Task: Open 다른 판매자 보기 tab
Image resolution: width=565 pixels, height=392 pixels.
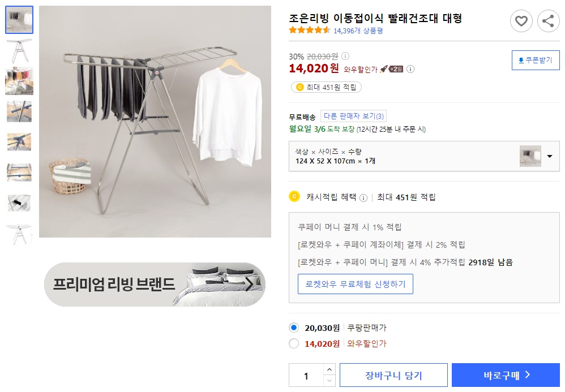Action: [x=353, y=115]
